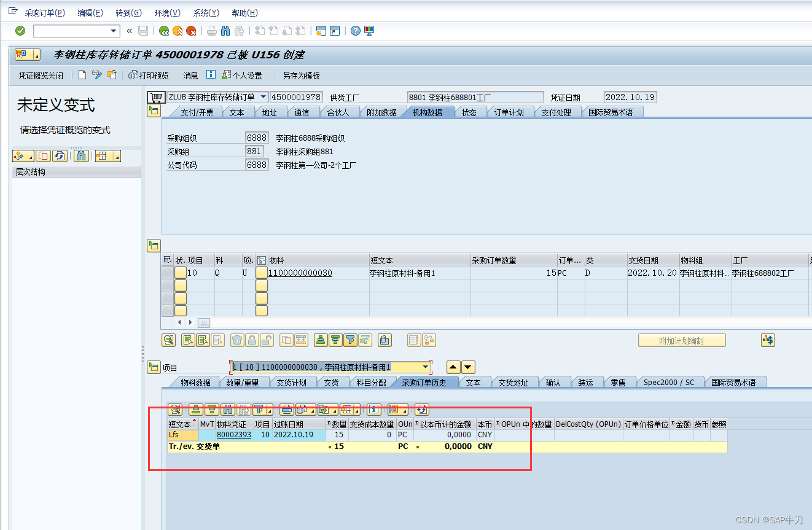Open material document link 80002393
812x530 pixels.
click(234, 435)
